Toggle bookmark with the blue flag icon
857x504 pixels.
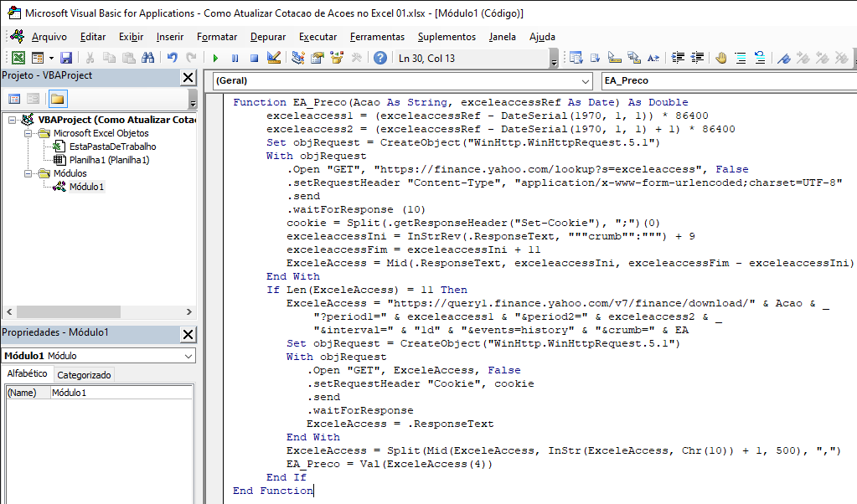784,58
